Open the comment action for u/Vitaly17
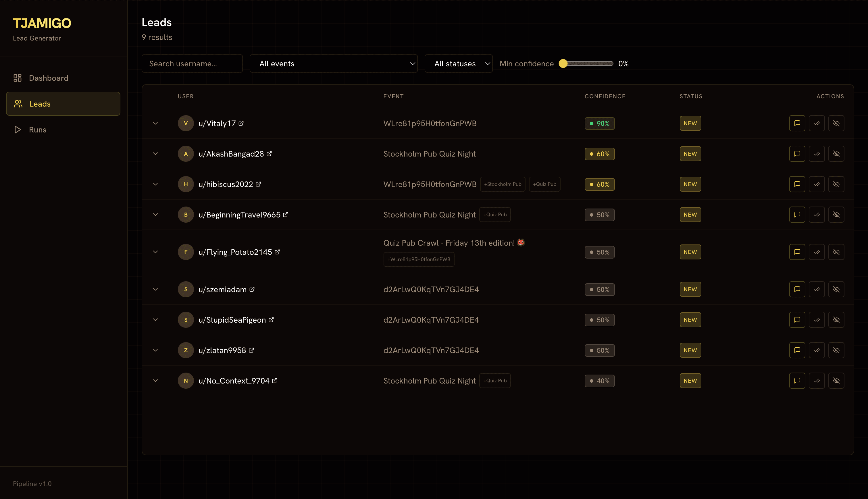The height and width of the screenshot is (499, 868). tap(797, 123)
